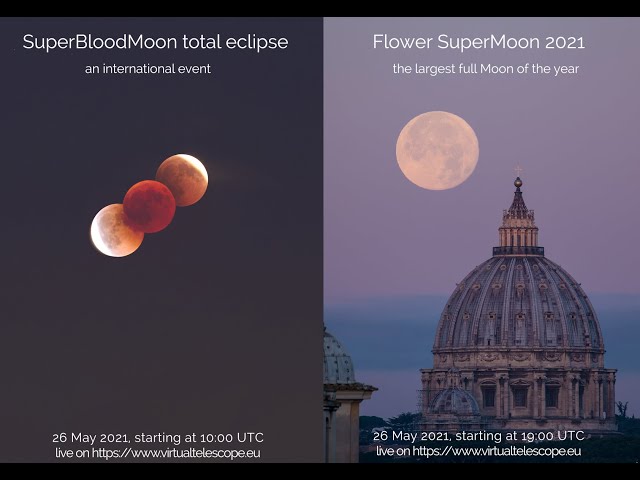Select the SuperBloodMoon total eclipse title
This screenshot has width=640, height=480.
156,42
